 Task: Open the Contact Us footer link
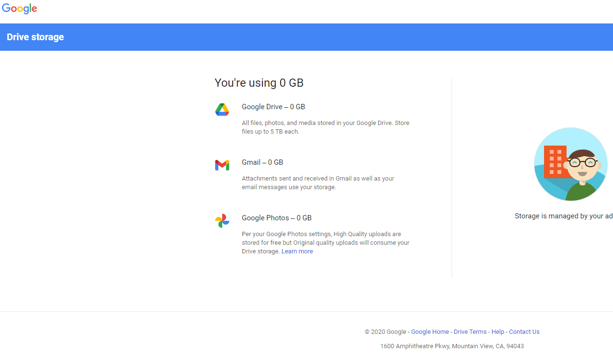pyautogui.click(x=524, y=332)
